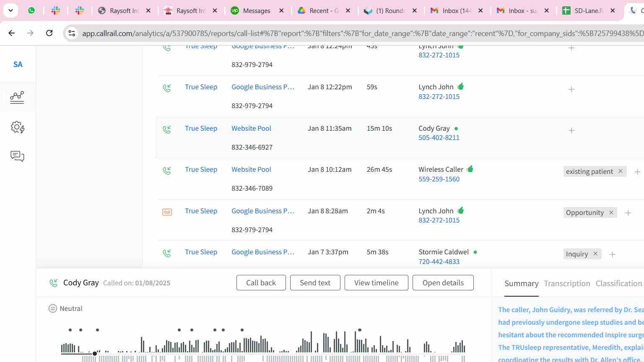The height and width of the screenshot is (362, 644).
Task: Add another tag next to Opportunity
Action: (x=628, y=213)
